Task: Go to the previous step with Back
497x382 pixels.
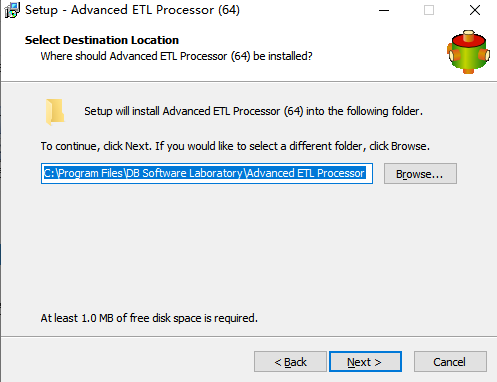Action: (x=290, y=362)
